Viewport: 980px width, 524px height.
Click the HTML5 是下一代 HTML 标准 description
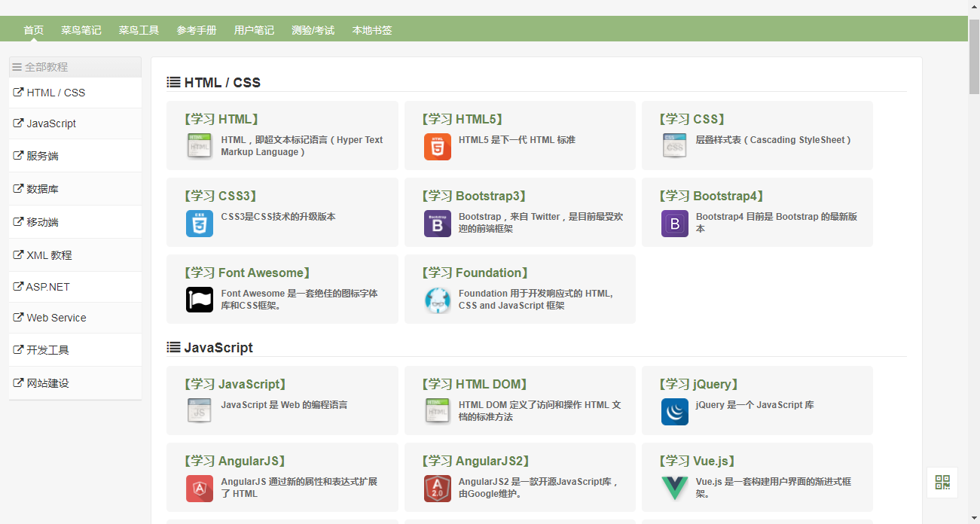coord(517,140)
